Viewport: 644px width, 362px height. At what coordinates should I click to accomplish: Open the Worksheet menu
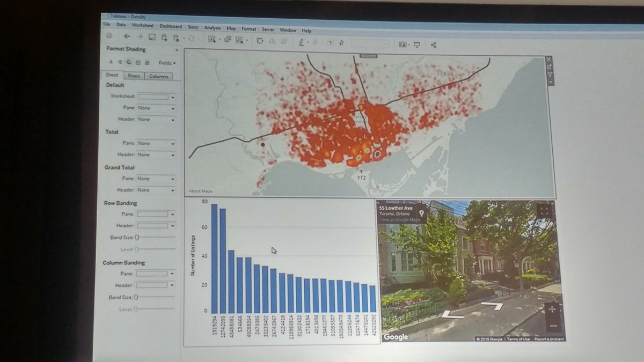click(x=142, y=26)
